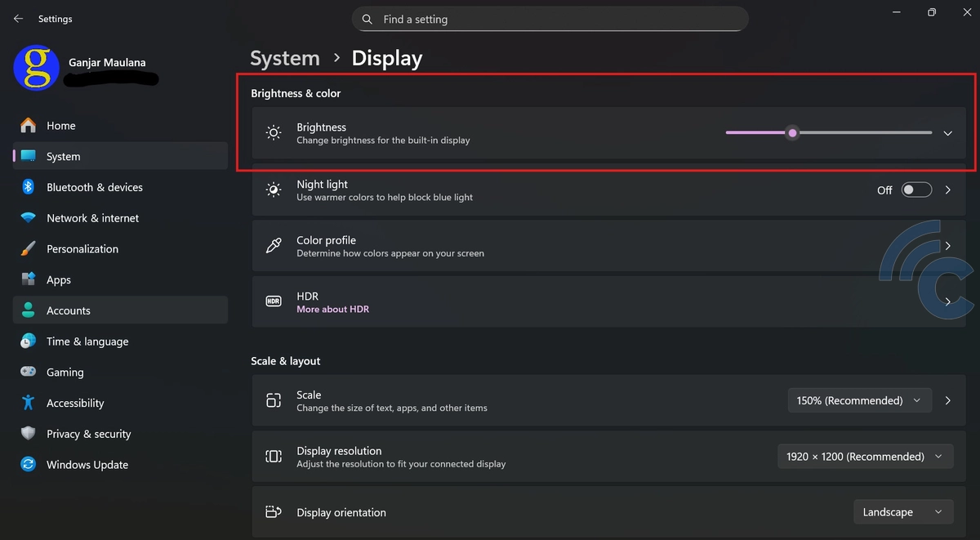Navigate to System in the breadcrumb
This screenshot has width=980, height=540.
(x=284, y=59)
